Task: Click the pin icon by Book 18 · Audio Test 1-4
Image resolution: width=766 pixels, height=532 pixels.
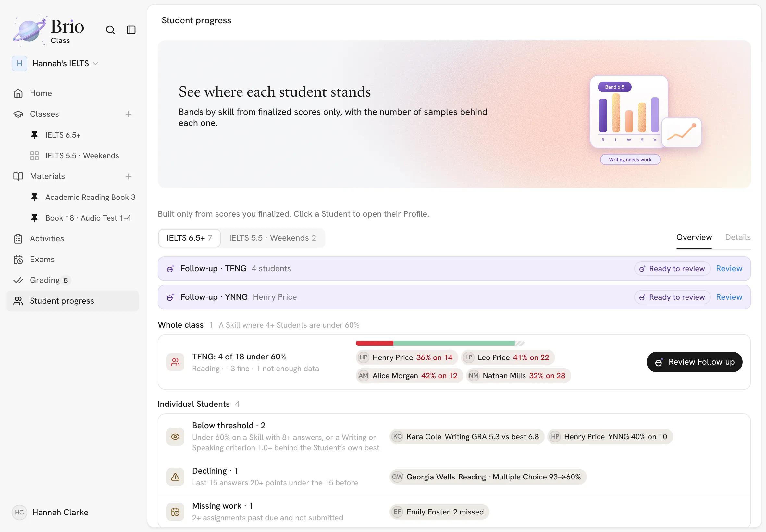Action: [x=34, y=218]
